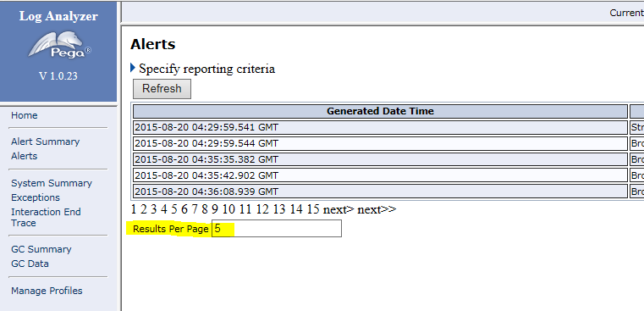Click the Refresh button
This screenshot has height=311, width=644.
162,88
